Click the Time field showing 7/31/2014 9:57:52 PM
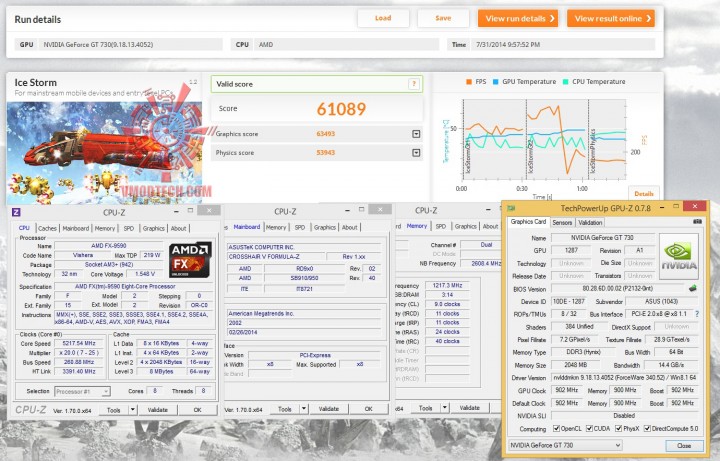Viewport: 720px width, 461px height. coord(563,45)
